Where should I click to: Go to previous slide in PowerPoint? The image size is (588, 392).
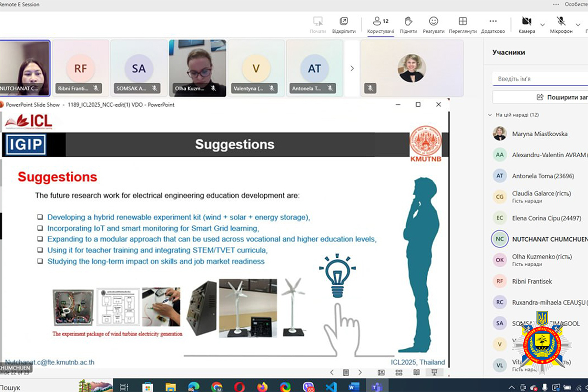(332, 372)
